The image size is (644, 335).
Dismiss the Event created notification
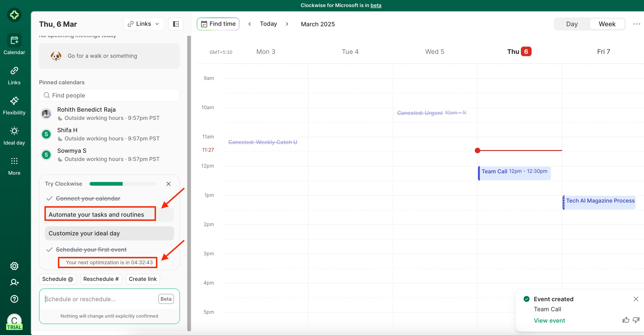click(x=636, y=299)
